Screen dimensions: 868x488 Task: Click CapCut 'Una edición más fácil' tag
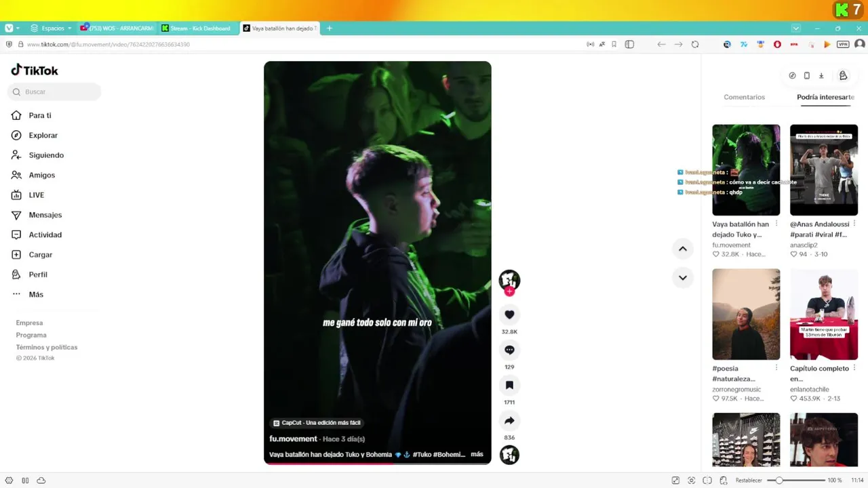[317, 422]
